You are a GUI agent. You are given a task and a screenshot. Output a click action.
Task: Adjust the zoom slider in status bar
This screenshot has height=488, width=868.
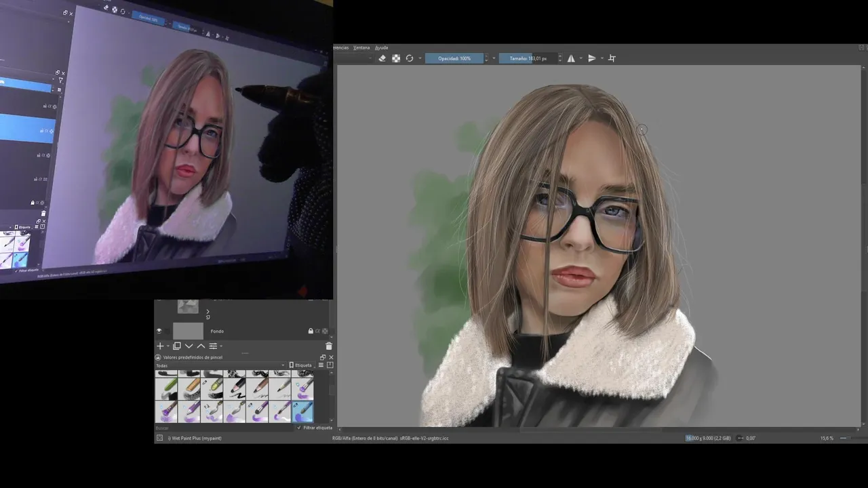(x=853, y=438)
